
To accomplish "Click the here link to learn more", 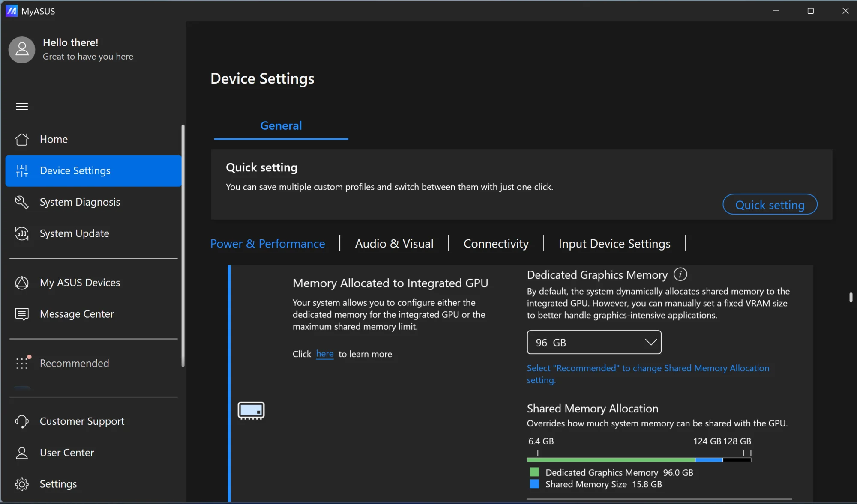I will [x=324, y=354].
